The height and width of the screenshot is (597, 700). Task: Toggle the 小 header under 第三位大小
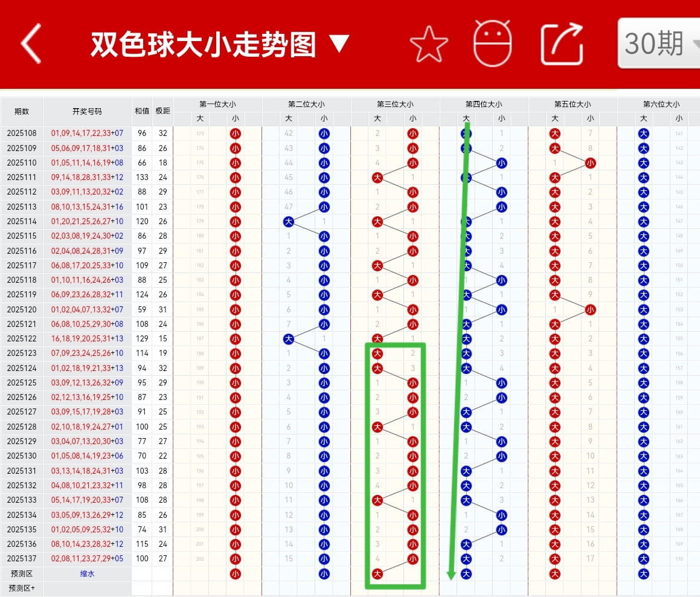[x=413, y=118]
